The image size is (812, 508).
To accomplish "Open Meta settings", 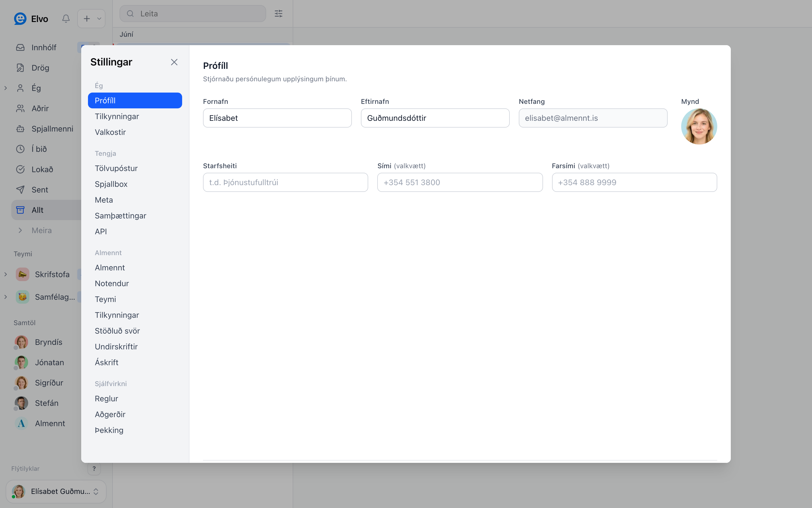I will [135, 200].
